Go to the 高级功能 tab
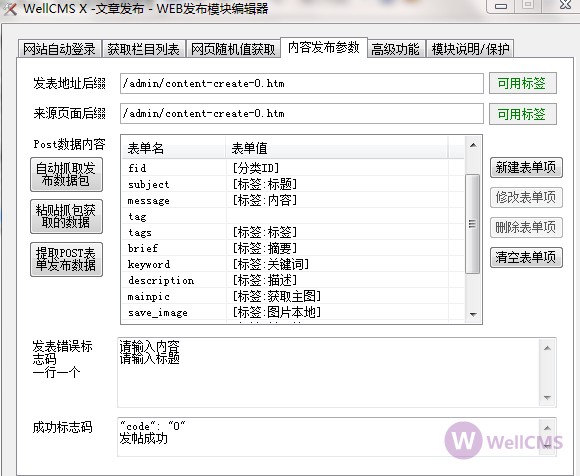The image size is (580, 476). pos(396,49)
